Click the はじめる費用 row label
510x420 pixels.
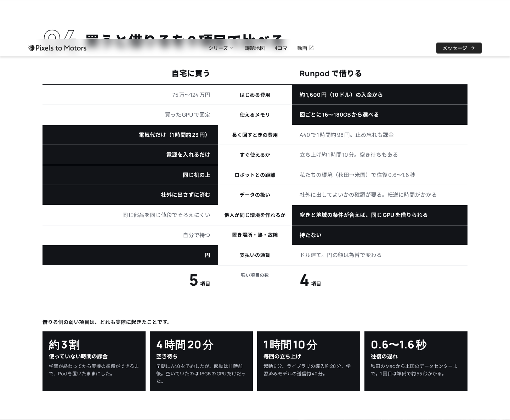[x=255, y=95]
